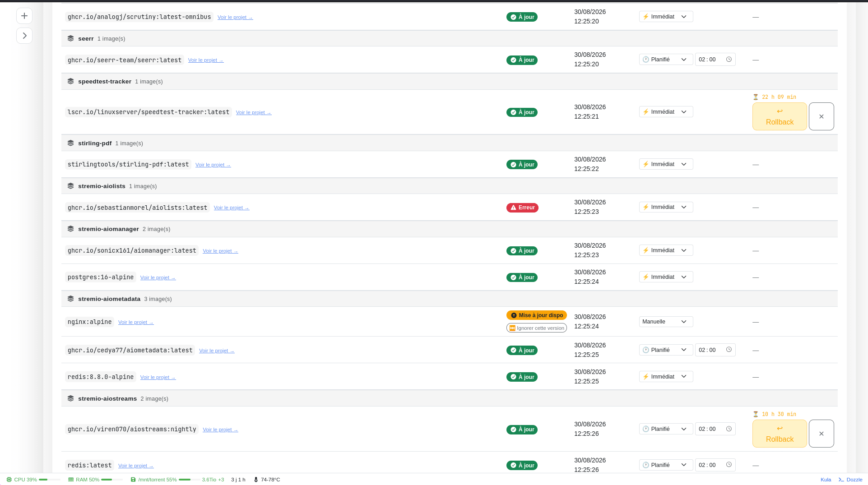This screenshot has width=868, height=485.
Task: Open Voir le projet link for nginx:alpine
Action: pos(136,322)
